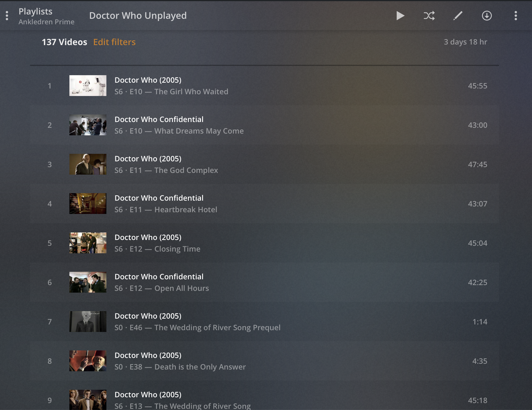
Task: Select S0 E38 — Death is the Only Answer
Action: (180, 367)
